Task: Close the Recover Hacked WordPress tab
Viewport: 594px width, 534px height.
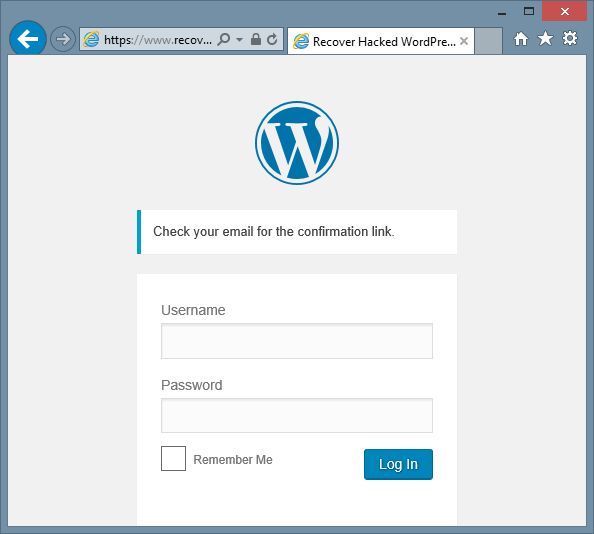Action: (464, 41)
